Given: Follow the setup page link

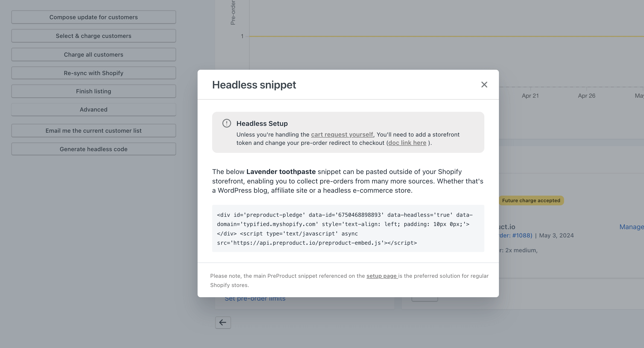Looking at the screenshot, I should (382, 276).
